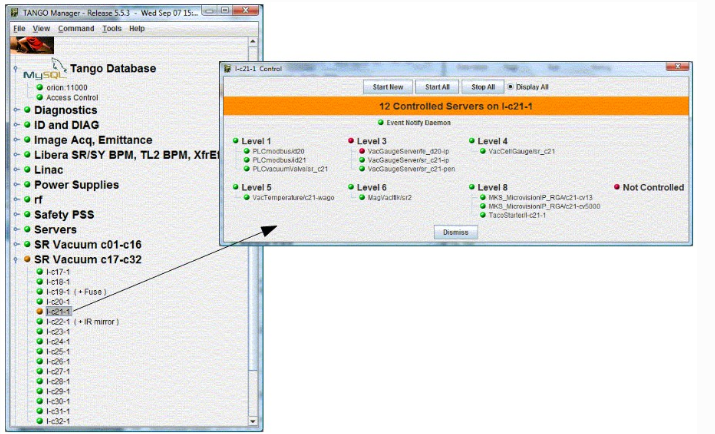Screen dimensions: 715x434
Task: Click green status icon of MagVacfik/sr2
Action: tap(362, 197)
